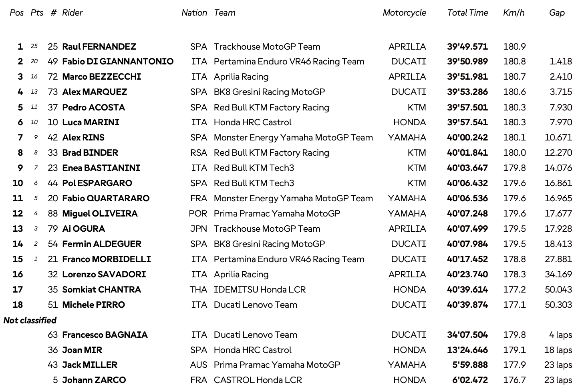Click the Km/h column header
Viewport: 588px width, 389px height.
[x=513, y=12]
